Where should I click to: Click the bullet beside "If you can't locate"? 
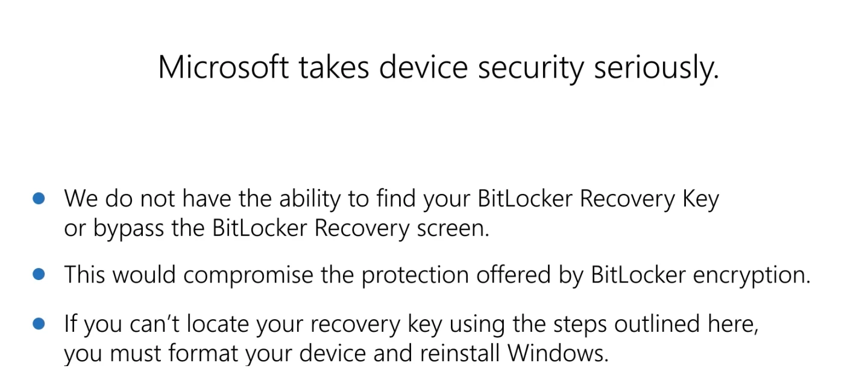tap(39, 324)
